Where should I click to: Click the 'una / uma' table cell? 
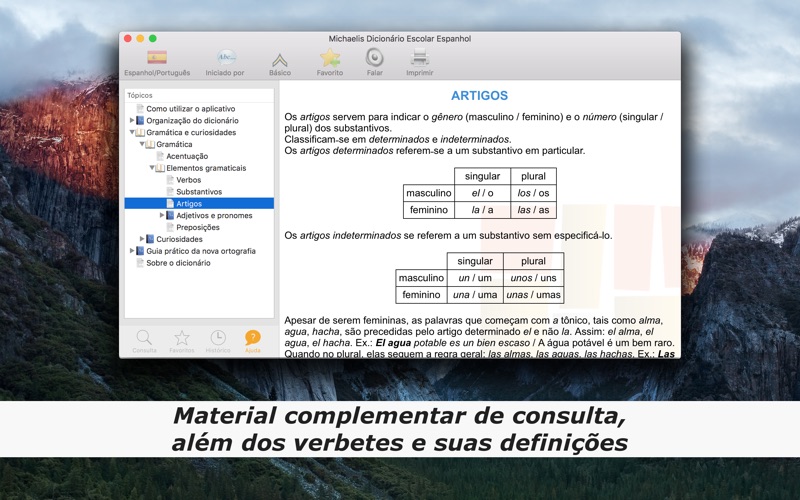point(475,294)
